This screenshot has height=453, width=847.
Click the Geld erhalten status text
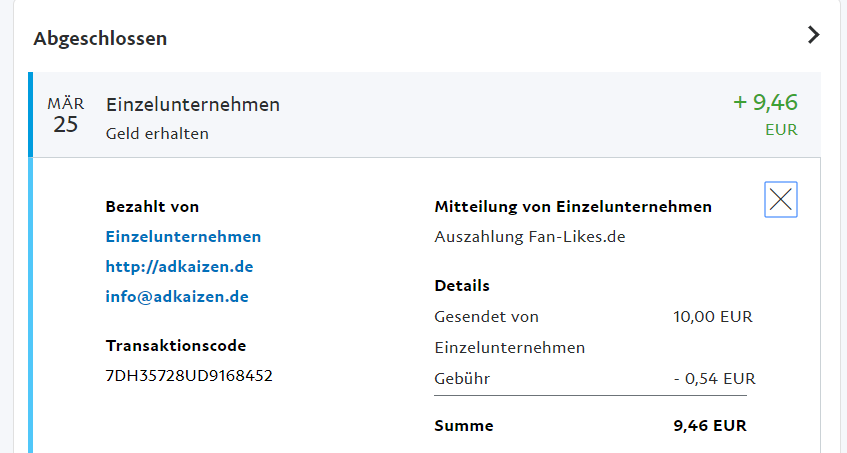[157, 133]
